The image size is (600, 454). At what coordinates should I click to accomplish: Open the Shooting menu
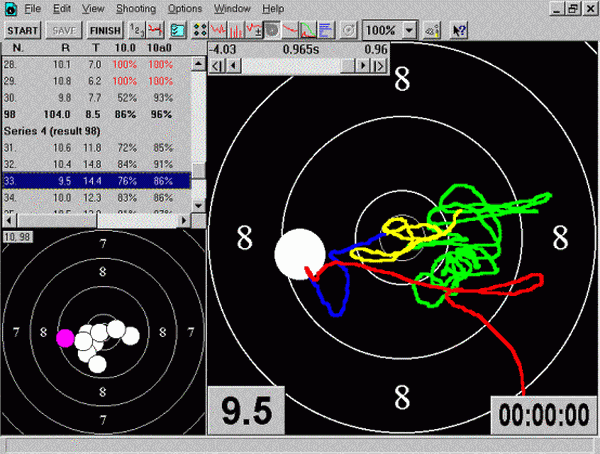click(136, 8)
